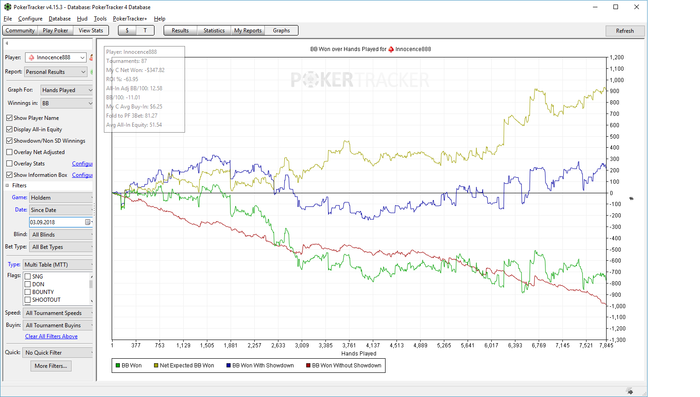The width and height of the screenshot is (700, 397).
Task: Switch to the Play Poker tab
Action: point(55,30)
